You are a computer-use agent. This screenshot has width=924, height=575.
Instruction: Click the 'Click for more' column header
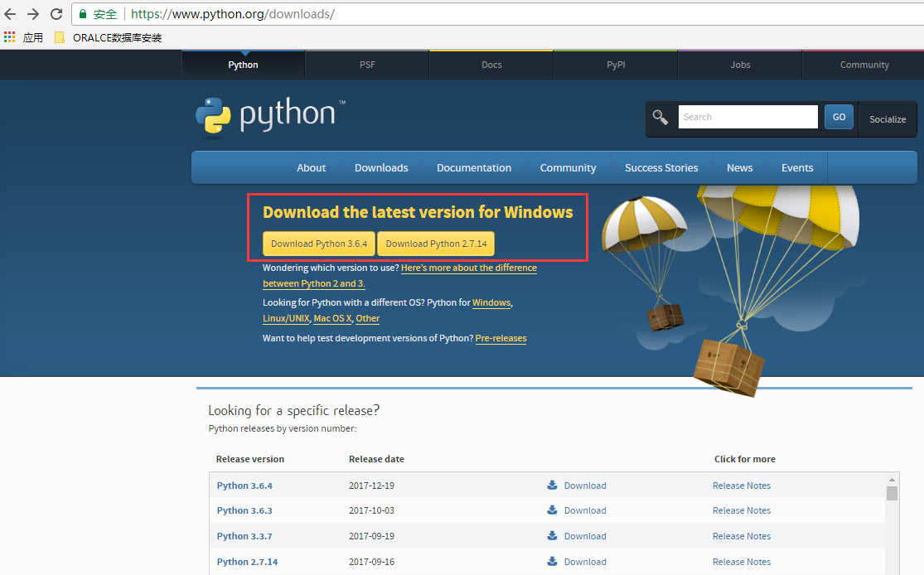point(745,459)
